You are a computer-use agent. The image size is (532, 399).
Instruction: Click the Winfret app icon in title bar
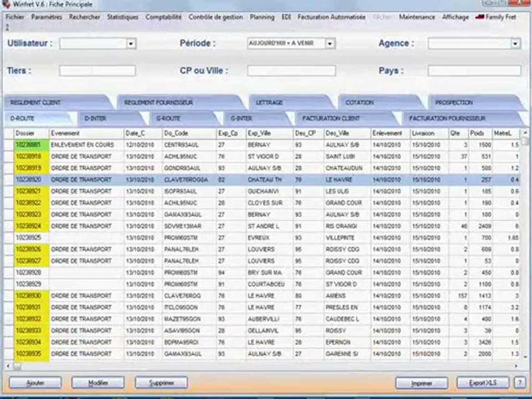click(6, 4)
